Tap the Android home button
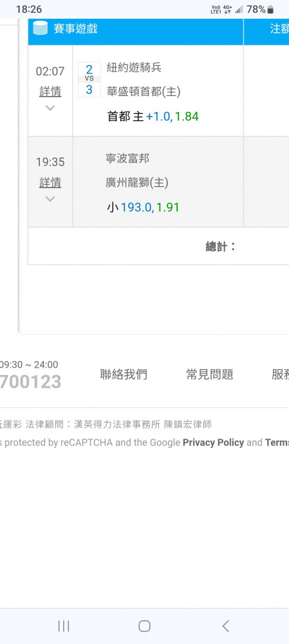This screenshot has height=644, width=289. pos(144,626)
